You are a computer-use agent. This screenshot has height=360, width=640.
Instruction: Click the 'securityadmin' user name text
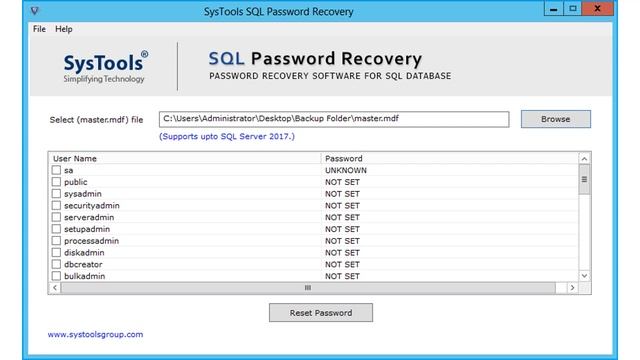pyautogui.click(x=92, y=206)
